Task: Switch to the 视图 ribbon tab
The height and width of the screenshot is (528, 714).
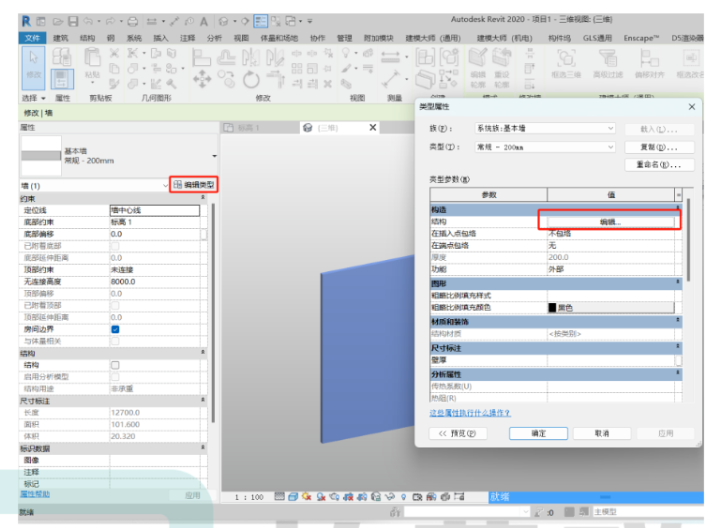Action: [241, 38]
